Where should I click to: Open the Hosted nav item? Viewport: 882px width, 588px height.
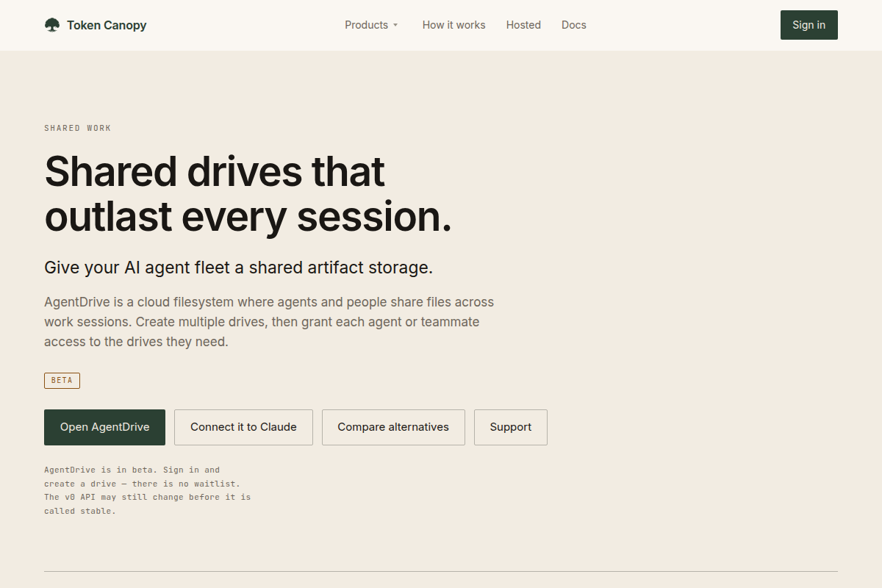[523, 25]
